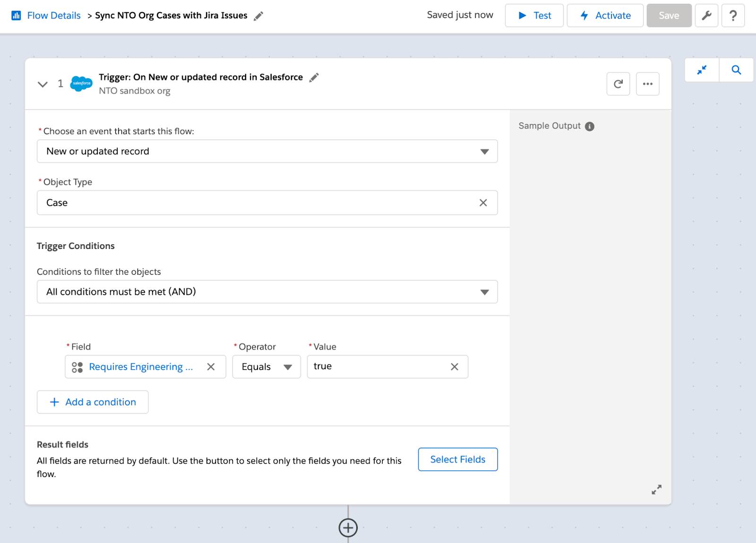Rename trigger step with pencil icon
Image resolution: width=756 pixels, height=543 pixels.
314,77
